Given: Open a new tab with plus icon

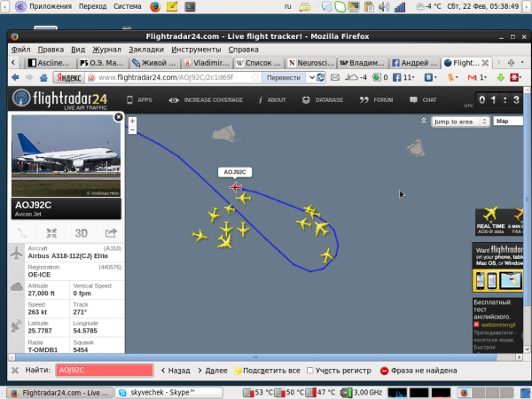Looking at the screenshot, I should 511,63.
